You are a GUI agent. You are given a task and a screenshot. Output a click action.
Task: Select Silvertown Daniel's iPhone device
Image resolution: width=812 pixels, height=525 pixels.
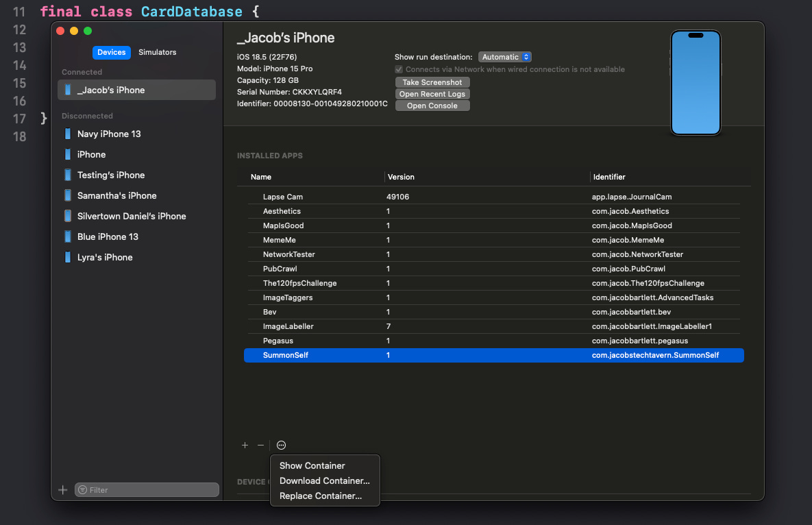tap(137, 216)
